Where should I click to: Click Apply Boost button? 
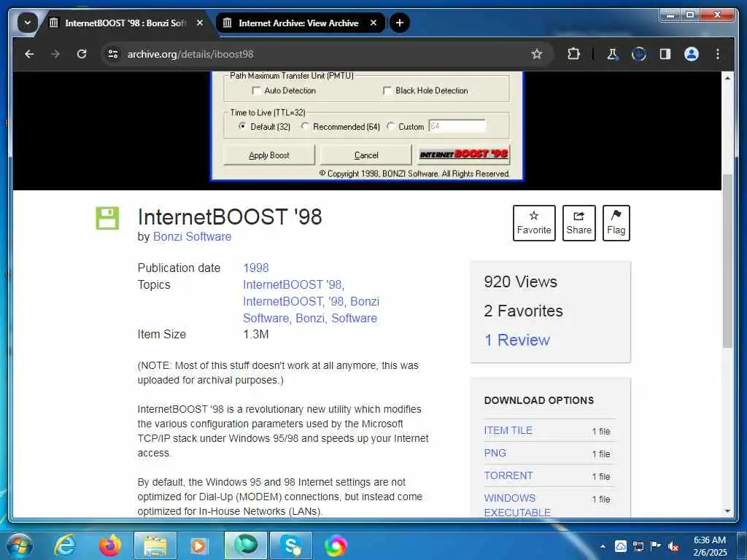[x=269, y=155]
